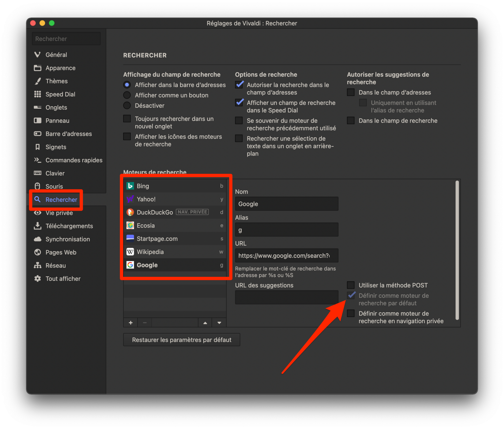Click the URL field with google.com
The width and height of the screenshot is (504, 429).
(287, 255)
